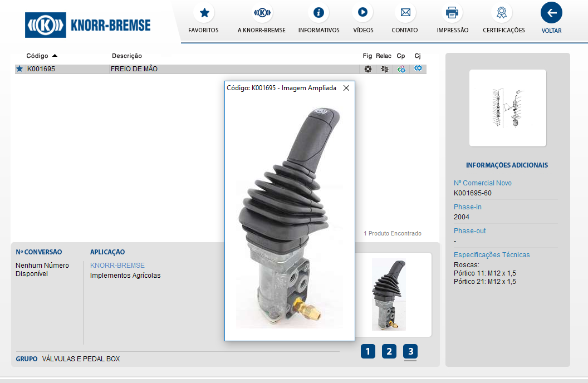
Task: Switch to image page 2
Action: click(389, 351)
